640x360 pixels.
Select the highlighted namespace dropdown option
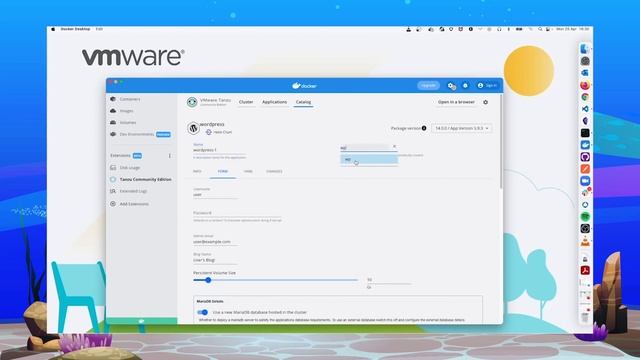coord(369,159)
